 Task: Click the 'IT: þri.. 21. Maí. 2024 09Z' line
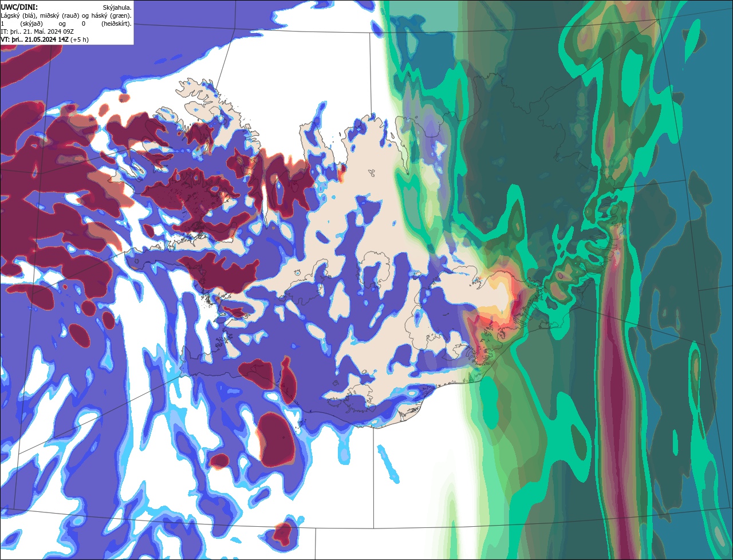point(37,31)
